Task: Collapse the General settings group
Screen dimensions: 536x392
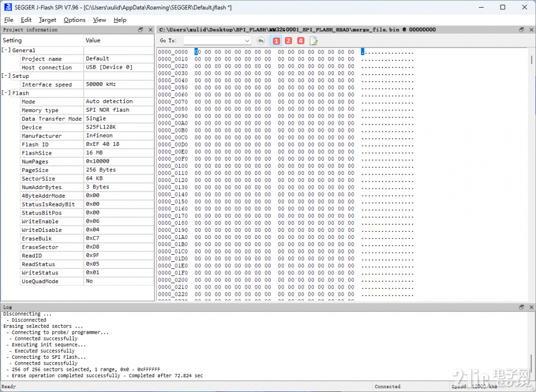Action: point(6,50)
